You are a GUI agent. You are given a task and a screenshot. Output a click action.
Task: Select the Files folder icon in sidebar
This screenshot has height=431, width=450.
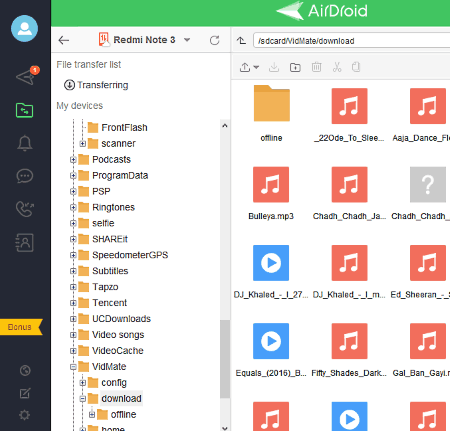[24, 110]
